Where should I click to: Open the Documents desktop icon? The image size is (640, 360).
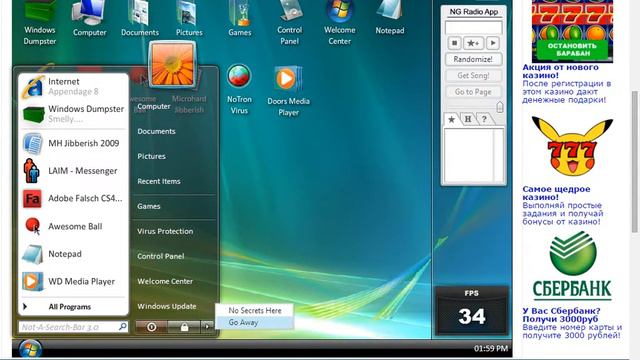click(140, 18)
